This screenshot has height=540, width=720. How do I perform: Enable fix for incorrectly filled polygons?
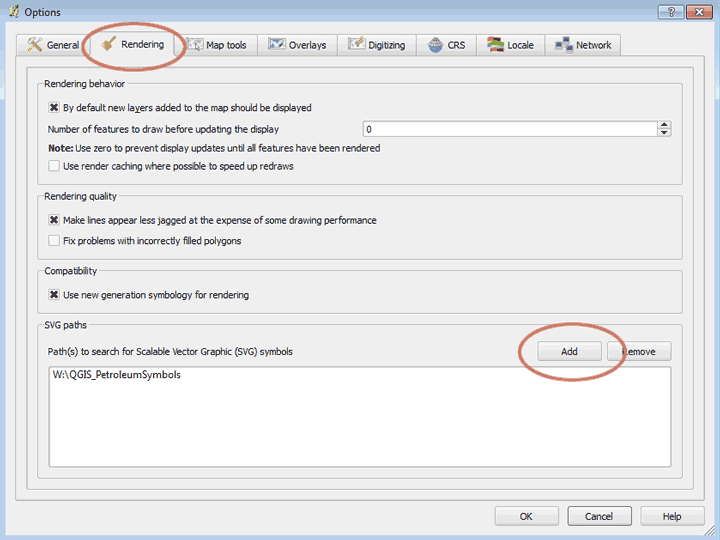pyautogui.click(x=54, y=241)
